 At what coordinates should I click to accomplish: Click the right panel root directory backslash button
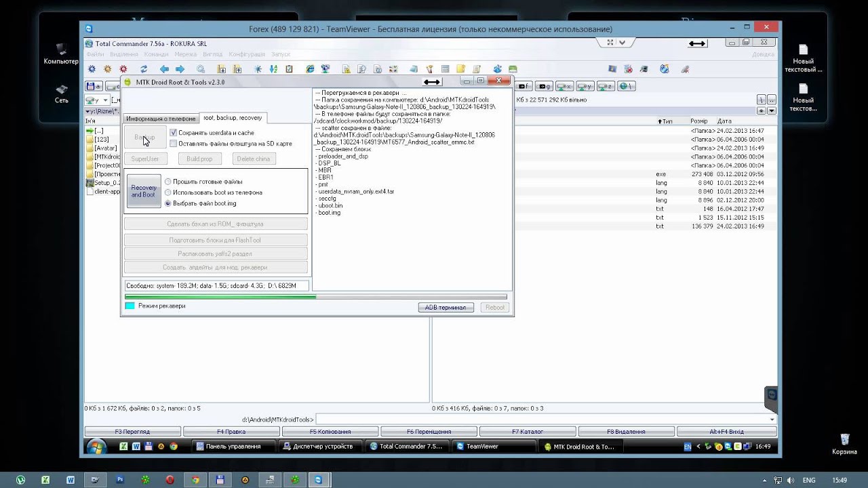(x=761, y=100)
